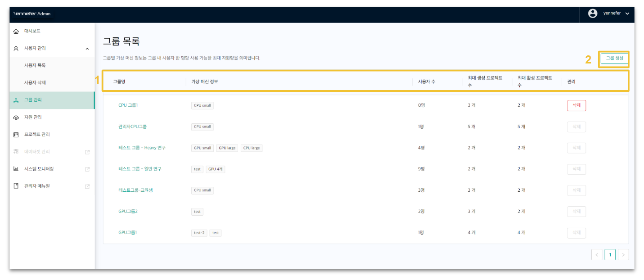644x280 pixels.
Task: Click the resource management cloud icon
Action: [x=16, y=117]
